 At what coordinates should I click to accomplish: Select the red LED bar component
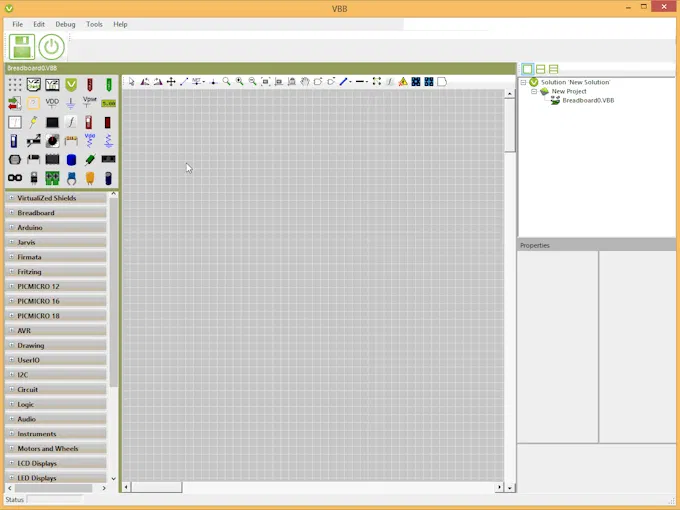(89, 85)
